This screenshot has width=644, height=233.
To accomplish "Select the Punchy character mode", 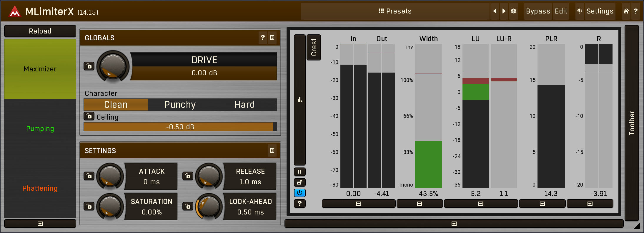I will [x=180, y=105].
